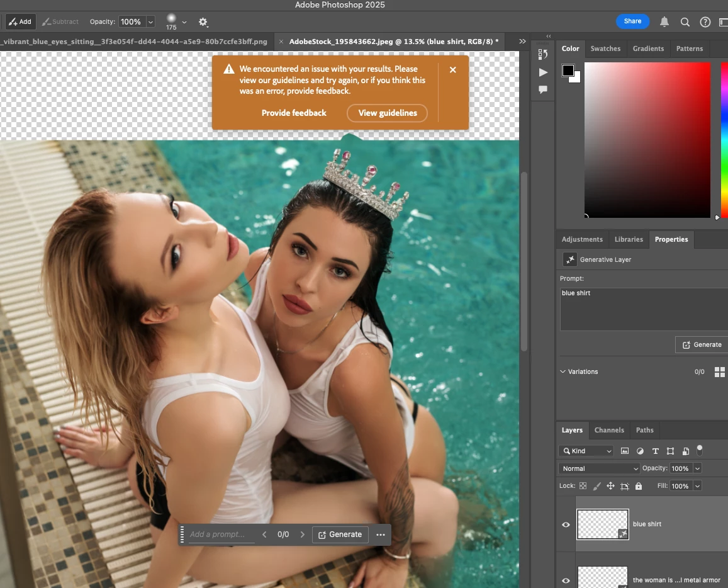Prevent auto-nesting into artboards lock icon
728x588 pixels.
pos(624,486)
